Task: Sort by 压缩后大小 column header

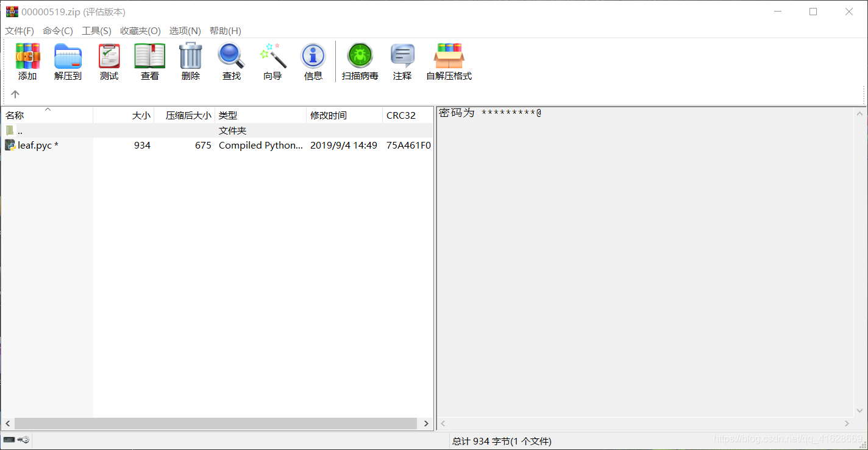Action: [184, 115]
